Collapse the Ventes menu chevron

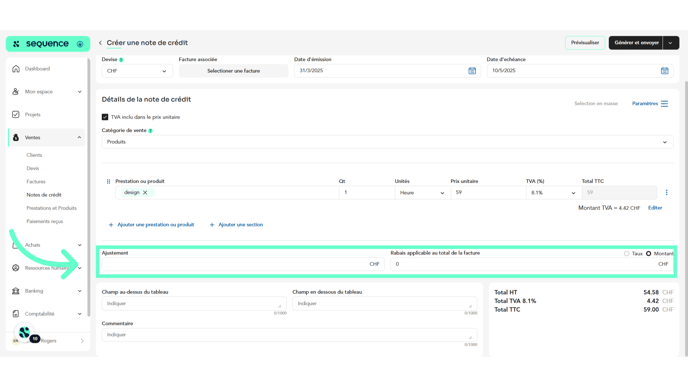[x=79, y=137]
